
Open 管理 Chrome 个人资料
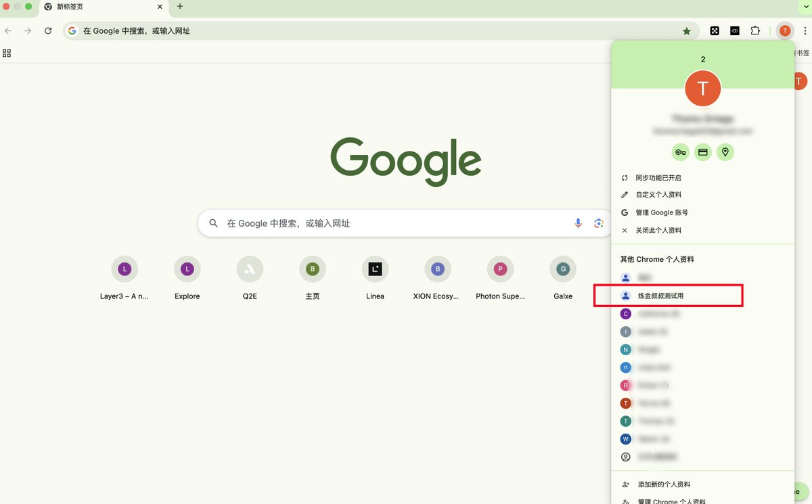[x=703, y=501]
